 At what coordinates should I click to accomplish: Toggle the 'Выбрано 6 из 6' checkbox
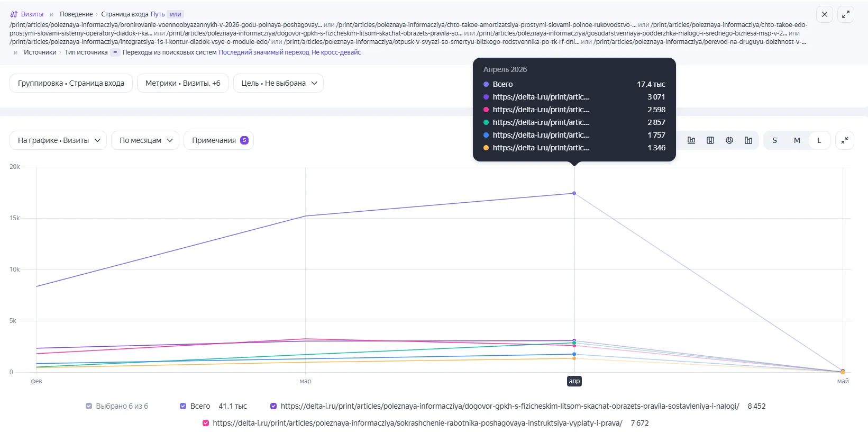(x=89, y=406)
